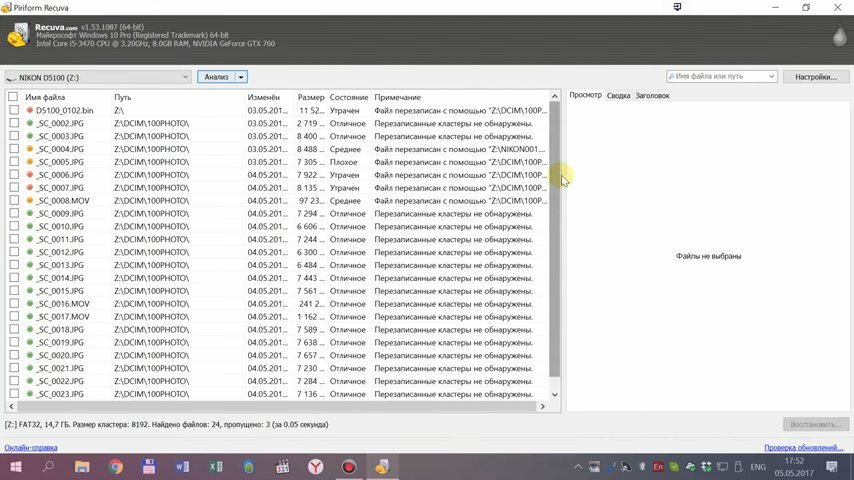Open Yandex Browser from the taskbar
The height and width of the screenshot is (480, 854).
tap(315, 467)
